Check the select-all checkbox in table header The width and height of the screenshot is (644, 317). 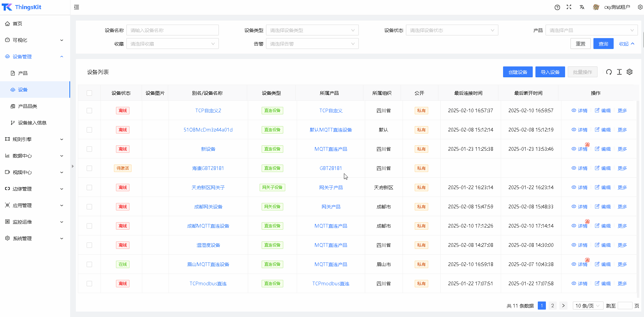[89, 93]
